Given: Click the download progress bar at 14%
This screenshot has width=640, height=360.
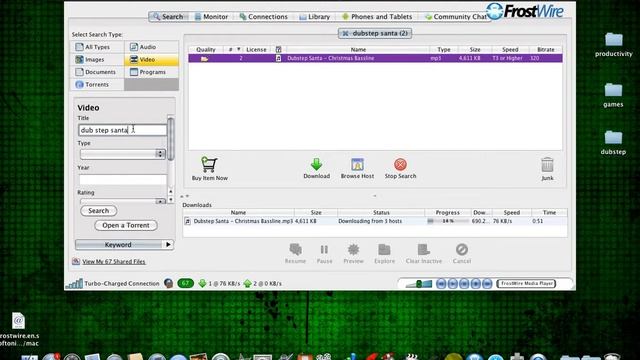Looking at the screenshot, I should coord(448,221).
